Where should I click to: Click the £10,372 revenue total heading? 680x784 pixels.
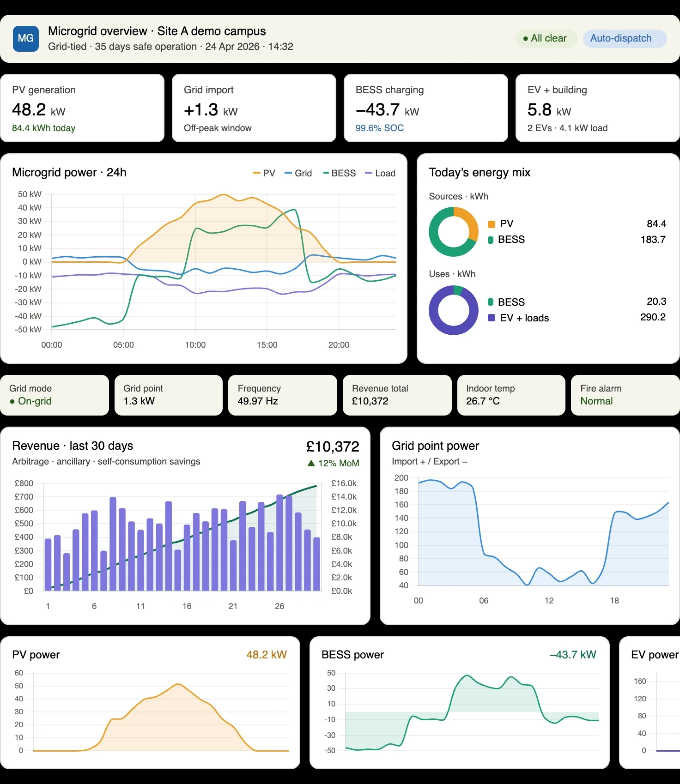(x=333, y=446)
